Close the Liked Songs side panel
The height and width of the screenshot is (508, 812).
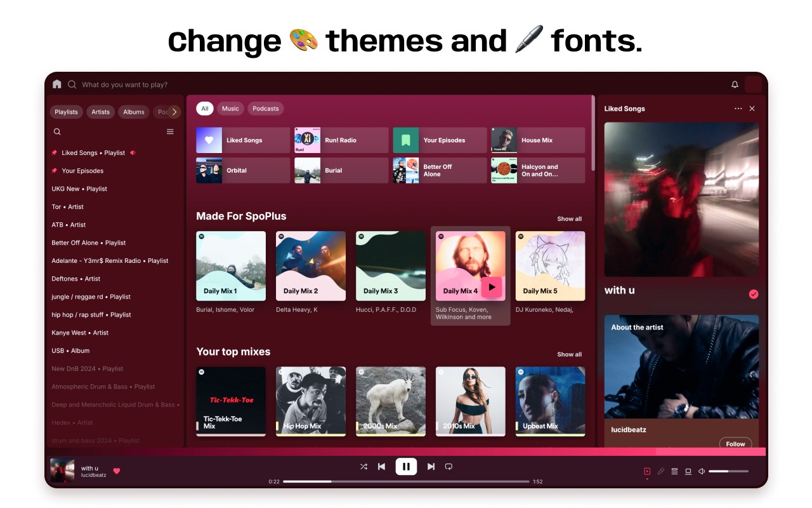(x=752, y=109)
